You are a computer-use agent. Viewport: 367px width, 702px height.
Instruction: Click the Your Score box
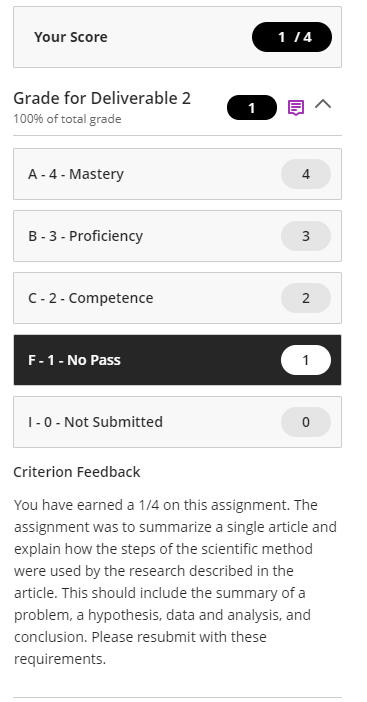pyautogui.click(x=177, y=37)
